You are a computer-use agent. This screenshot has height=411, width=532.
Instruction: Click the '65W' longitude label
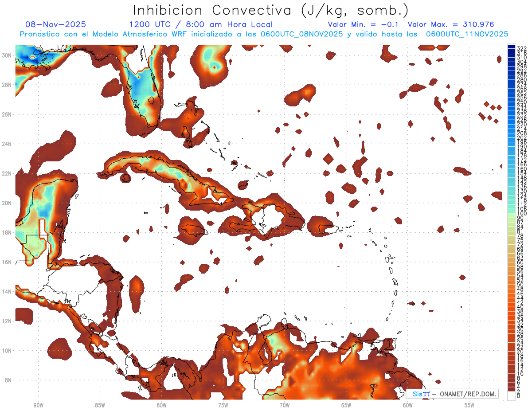click(346, 405)
